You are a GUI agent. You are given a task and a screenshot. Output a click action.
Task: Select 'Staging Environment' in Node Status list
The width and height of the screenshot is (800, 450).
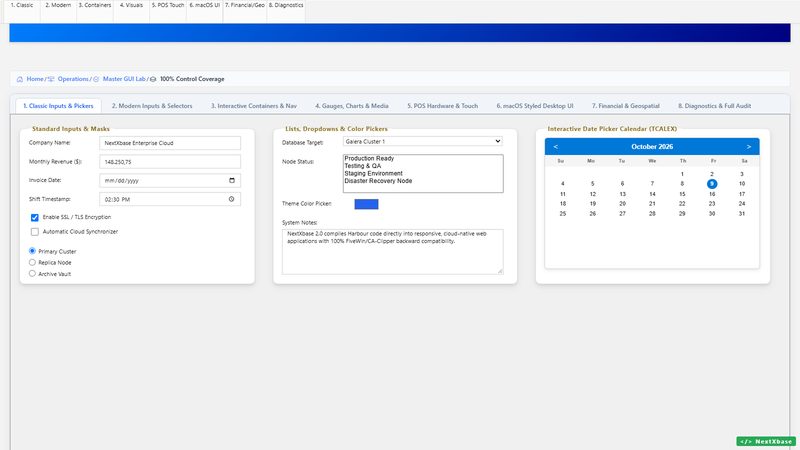tap(423, 173)
